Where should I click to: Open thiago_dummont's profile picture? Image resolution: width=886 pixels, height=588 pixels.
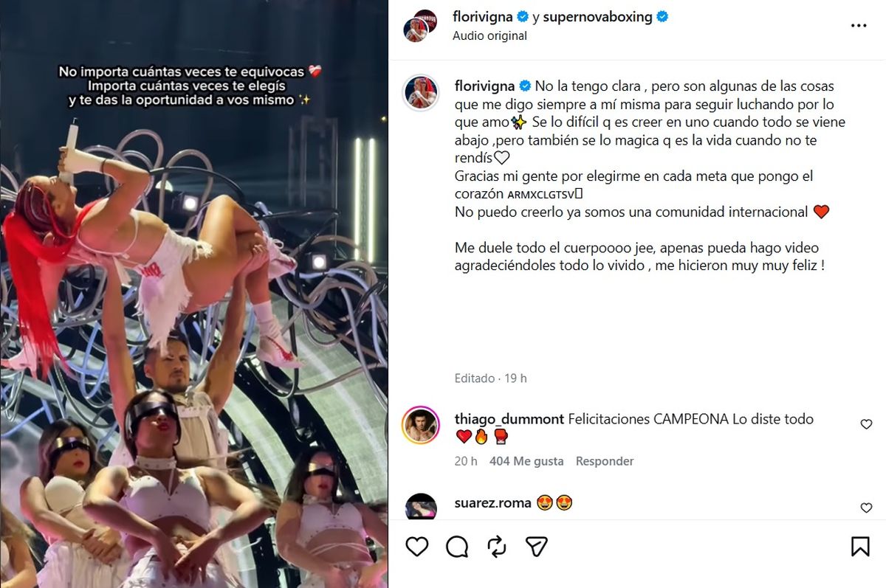(x=421, y=424)
